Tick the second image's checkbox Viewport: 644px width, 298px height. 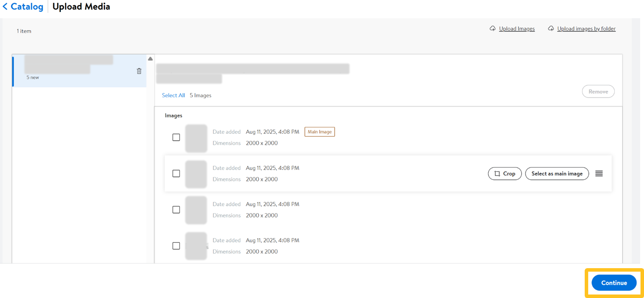[176, 174]
